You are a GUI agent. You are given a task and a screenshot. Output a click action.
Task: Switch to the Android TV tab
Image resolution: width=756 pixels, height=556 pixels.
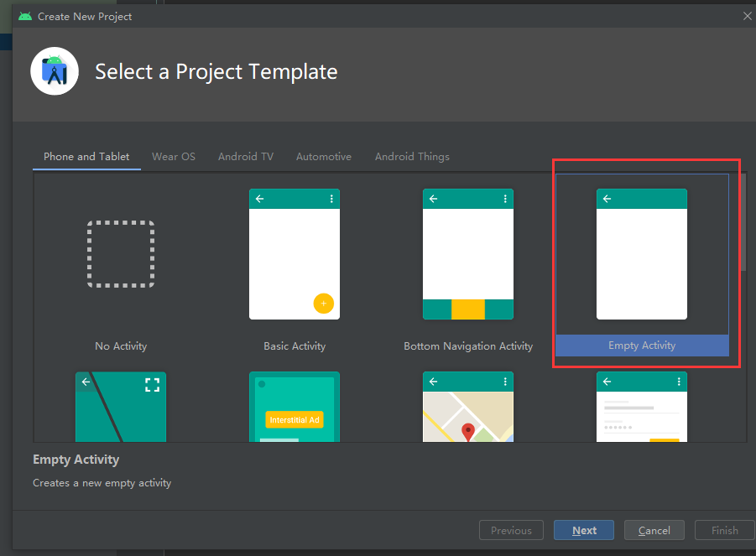click(x=246, y=157)
